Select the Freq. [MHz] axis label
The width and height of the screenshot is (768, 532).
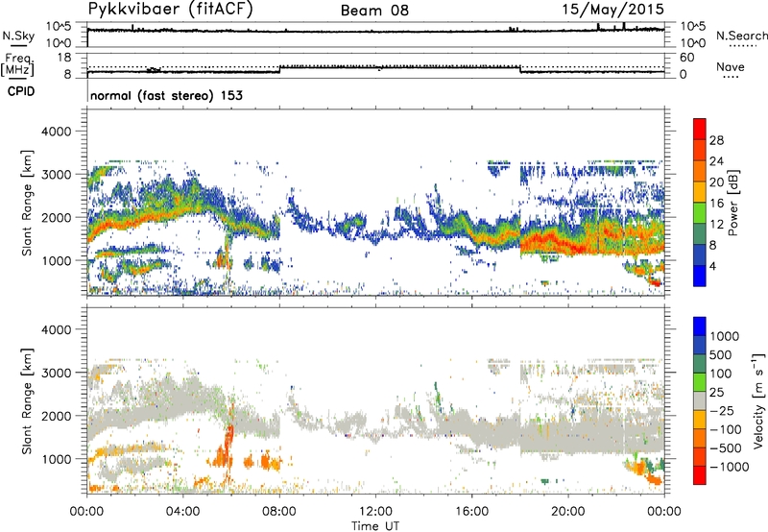(x=17, y=64)
